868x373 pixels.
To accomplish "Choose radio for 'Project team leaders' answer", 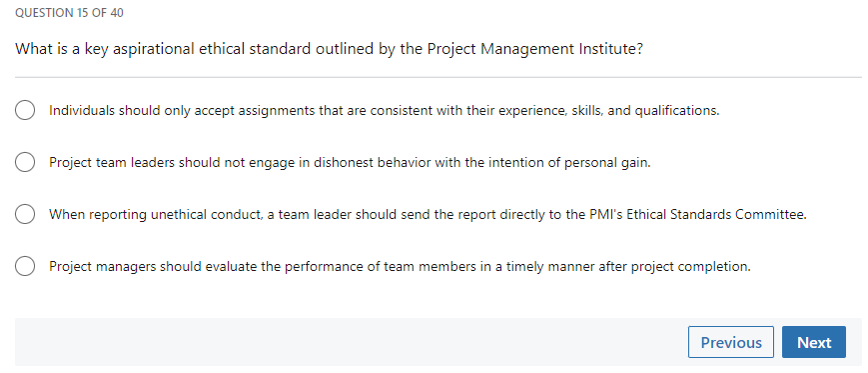I will pos(25,162).
